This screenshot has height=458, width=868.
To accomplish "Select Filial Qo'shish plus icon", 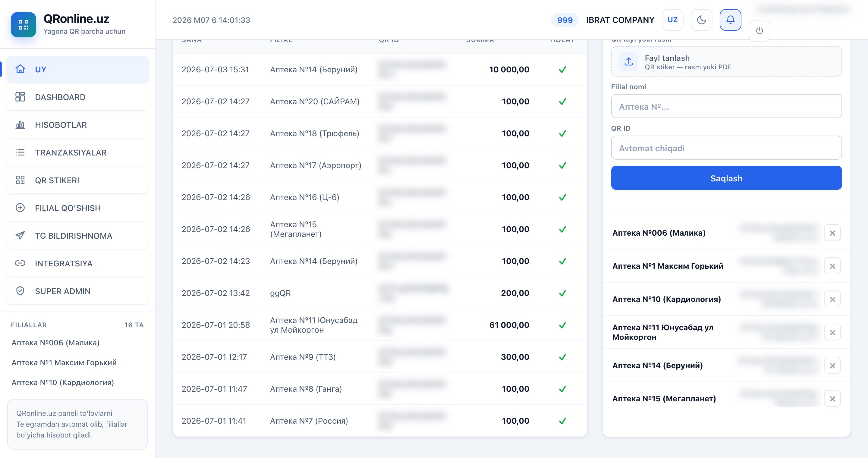I will click(x=20, y=208).
